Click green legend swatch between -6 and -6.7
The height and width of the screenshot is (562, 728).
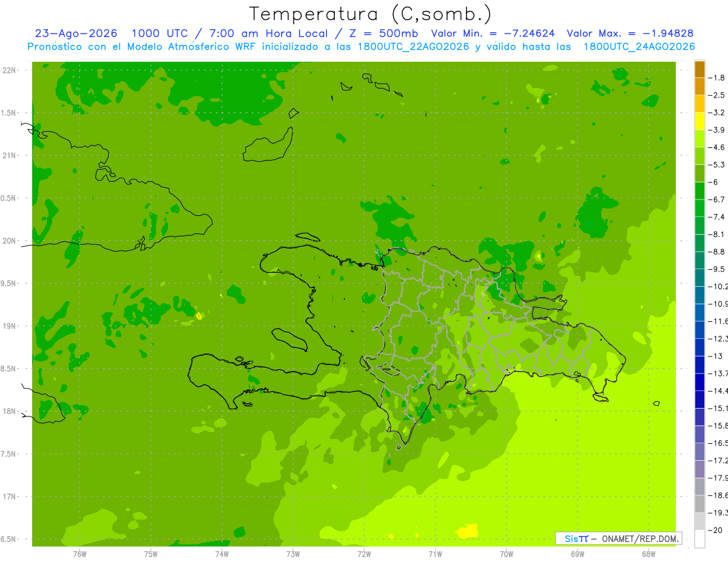(699, 191)
